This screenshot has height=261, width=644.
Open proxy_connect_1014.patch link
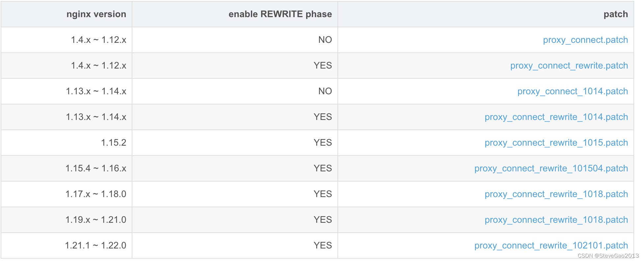[573, 91]
